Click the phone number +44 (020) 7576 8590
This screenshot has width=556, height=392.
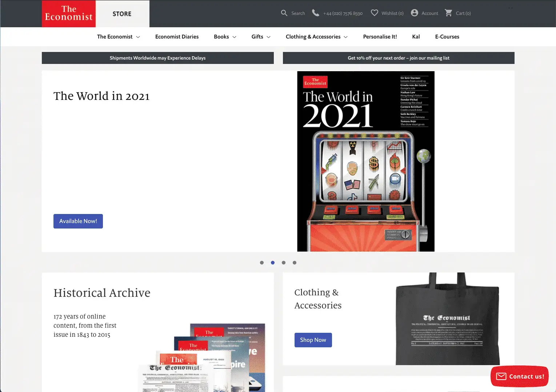point(343,13)
